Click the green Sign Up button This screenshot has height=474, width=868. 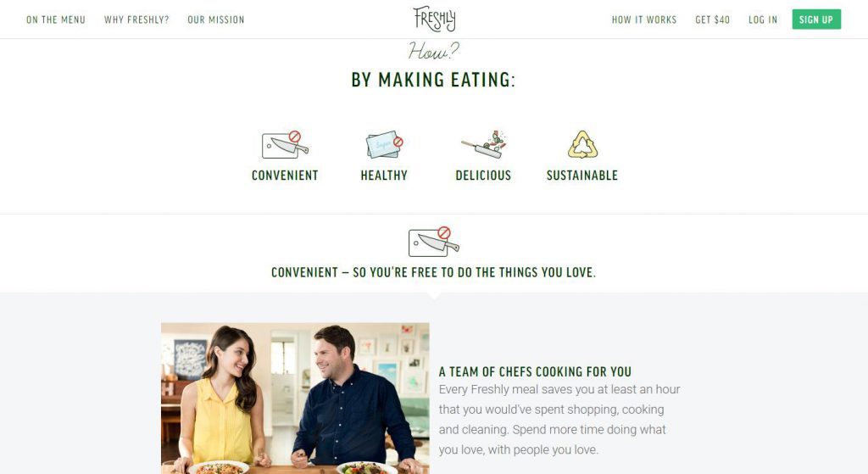click(816, 20)
